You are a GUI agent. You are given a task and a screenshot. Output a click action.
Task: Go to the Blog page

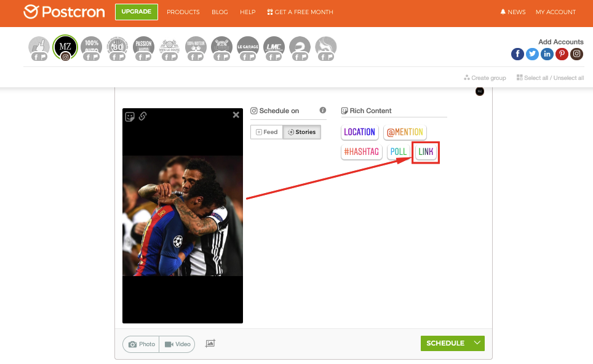click(220, 12)
